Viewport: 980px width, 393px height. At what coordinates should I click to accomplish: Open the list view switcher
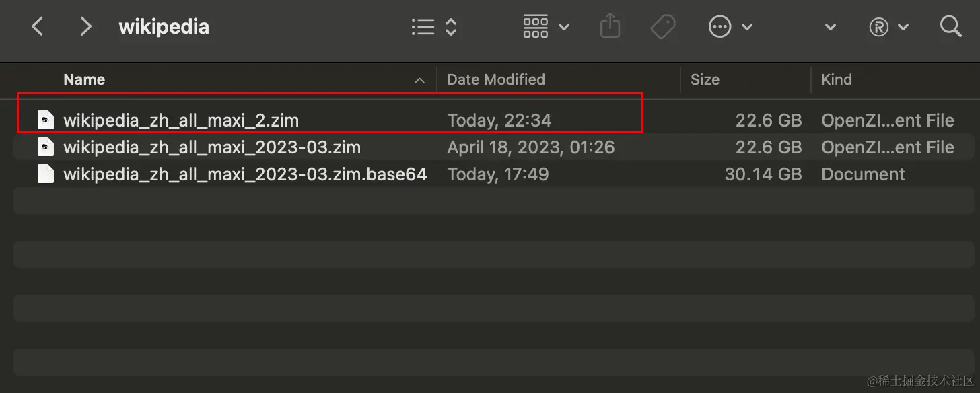point(434,27)
